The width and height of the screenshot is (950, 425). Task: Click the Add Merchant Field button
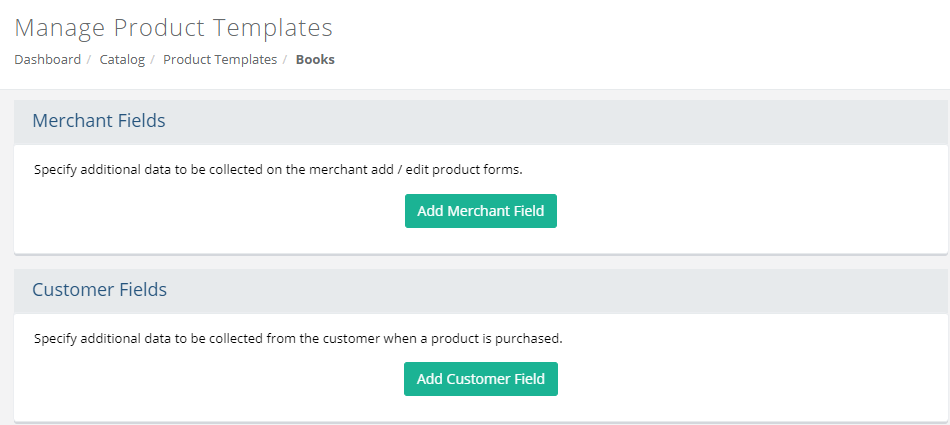(x=480, y=211)
